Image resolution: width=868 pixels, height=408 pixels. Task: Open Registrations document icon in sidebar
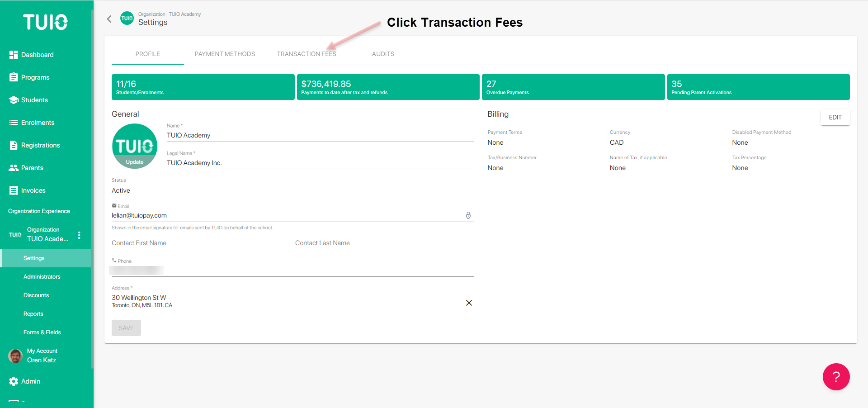(x=14, y=145)
